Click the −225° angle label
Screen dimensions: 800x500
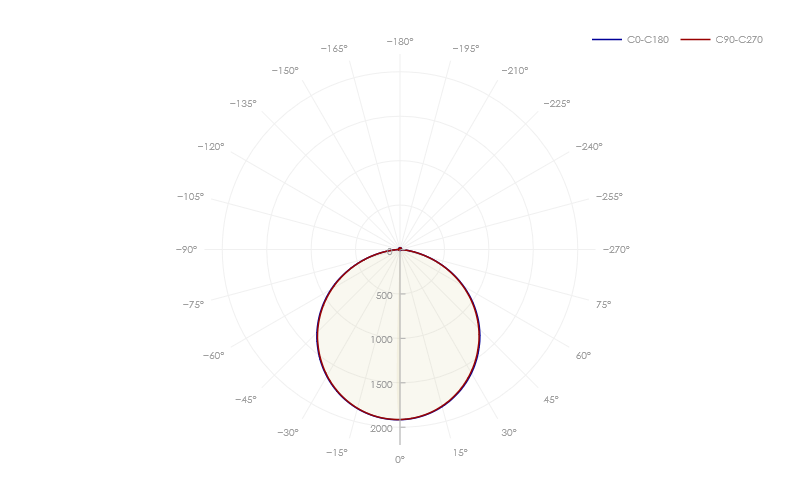[x=557, y=104]
